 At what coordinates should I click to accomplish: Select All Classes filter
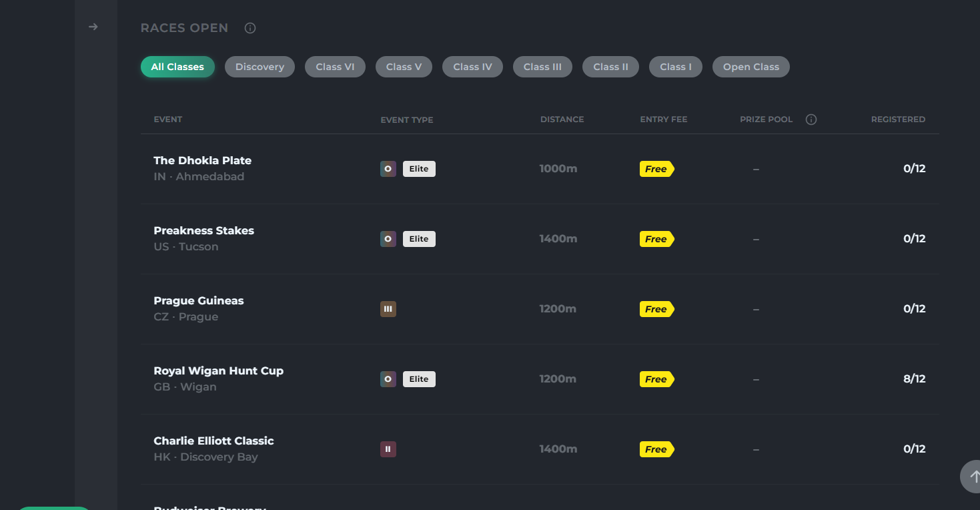pyautogui.click(x=177, y=67)
